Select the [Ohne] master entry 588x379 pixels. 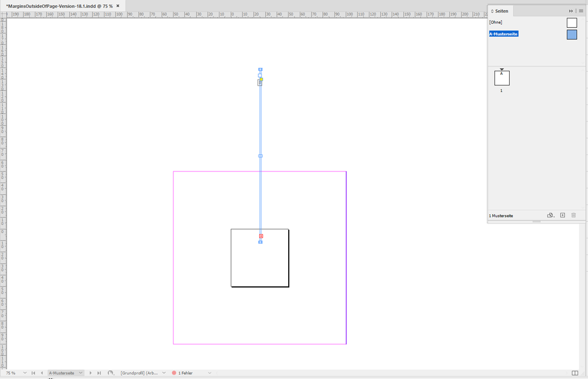click(x=495, y=22)
